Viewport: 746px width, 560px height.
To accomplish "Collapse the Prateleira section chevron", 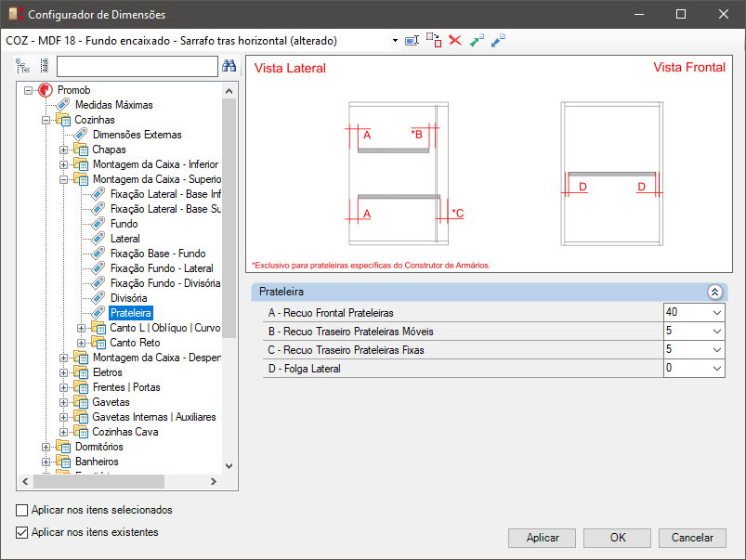I will point(714,293).
